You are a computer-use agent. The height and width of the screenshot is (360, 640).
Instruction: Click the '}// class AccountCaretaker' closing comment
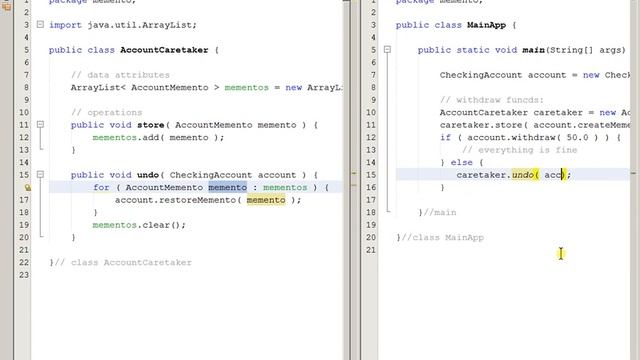(120, 262)
